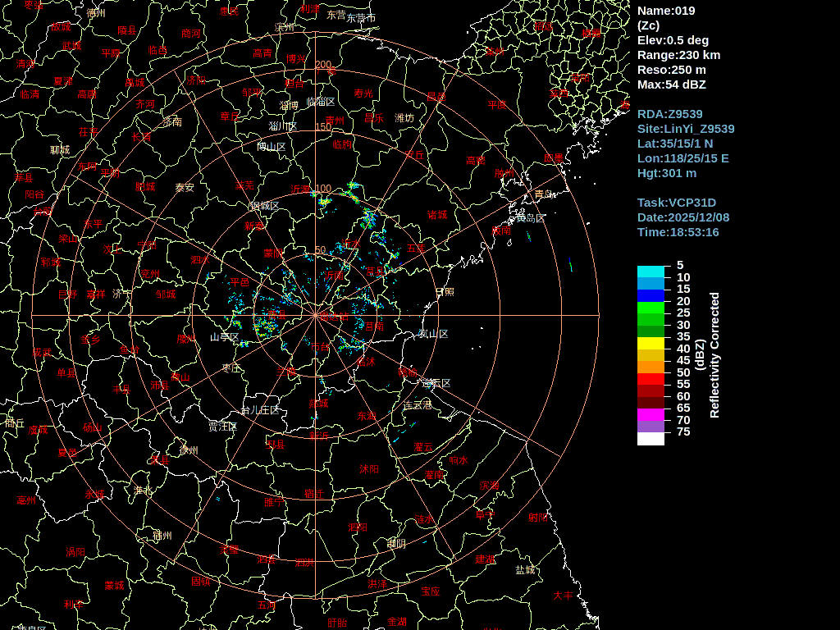Click the Reflectivity Corrected legend title
Viewport: 840px width, 630px height.
click(x=714, y=355)
